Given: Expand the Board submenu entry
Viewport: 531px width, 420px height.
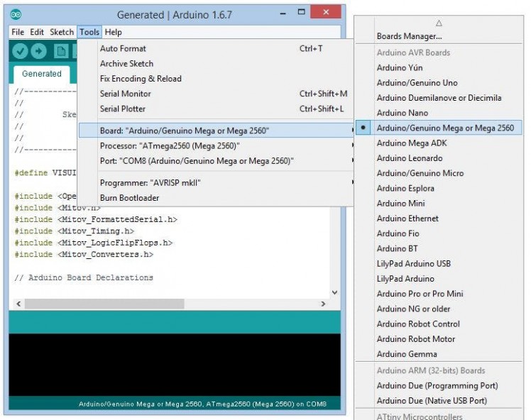Looking at the screenshot, I should click(x=216, y=131).
